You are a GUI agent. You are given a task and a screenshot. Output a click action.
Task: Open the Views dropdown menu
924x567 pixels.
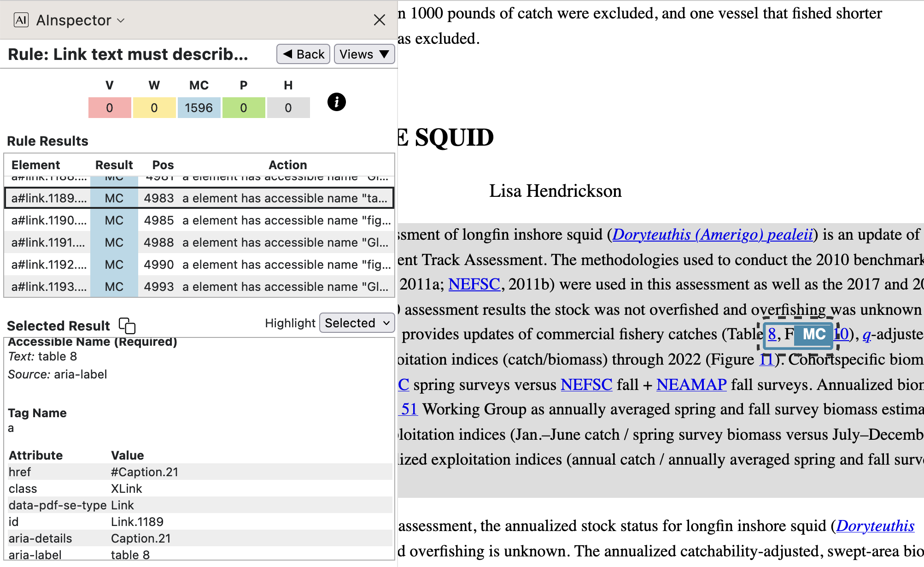pos(364,54)
